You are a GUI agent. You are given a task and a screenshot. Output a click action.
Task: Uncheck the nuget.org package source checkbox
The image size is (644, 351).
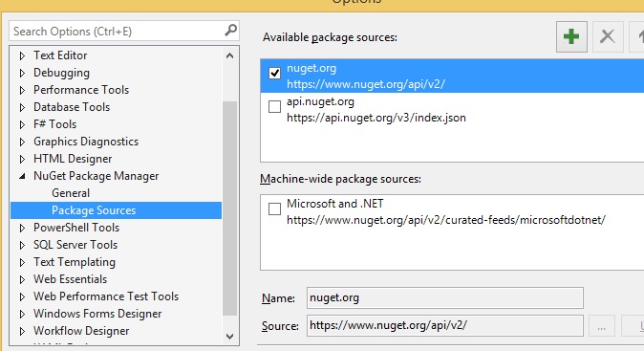click(274, 73)
